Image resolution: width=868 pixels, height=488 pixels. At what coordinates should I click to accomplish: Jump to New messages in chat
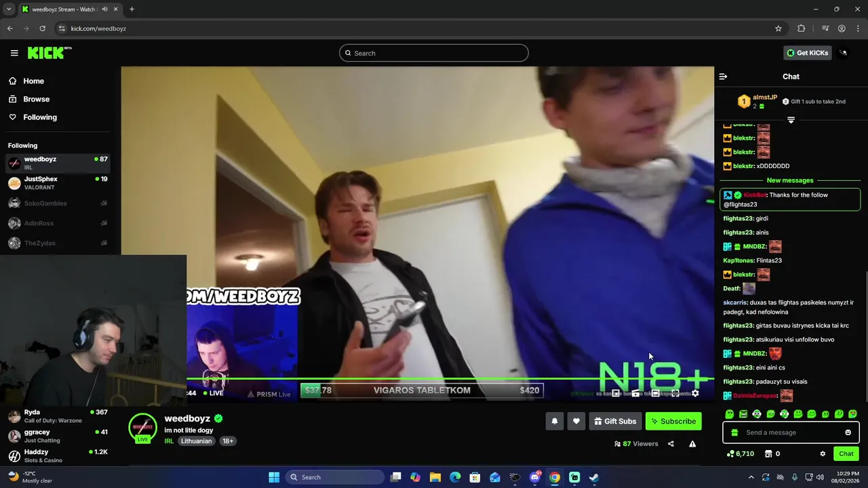point(790,180)
